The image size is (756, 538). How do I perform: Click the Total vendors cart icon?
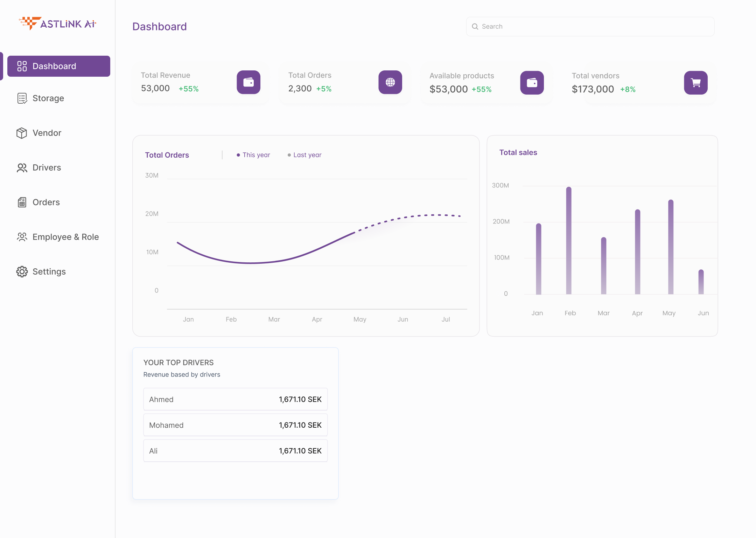(696, 83)
